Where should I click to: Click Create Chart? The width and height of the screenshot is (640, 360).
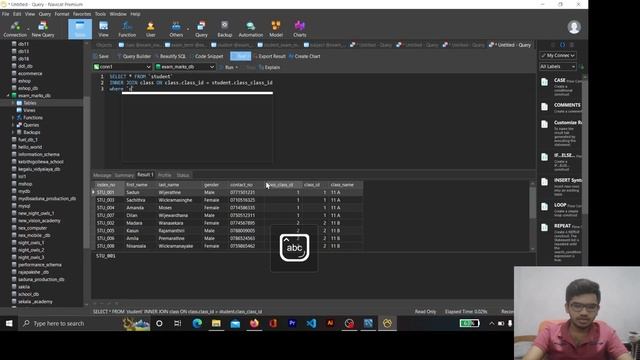[304, 56]
